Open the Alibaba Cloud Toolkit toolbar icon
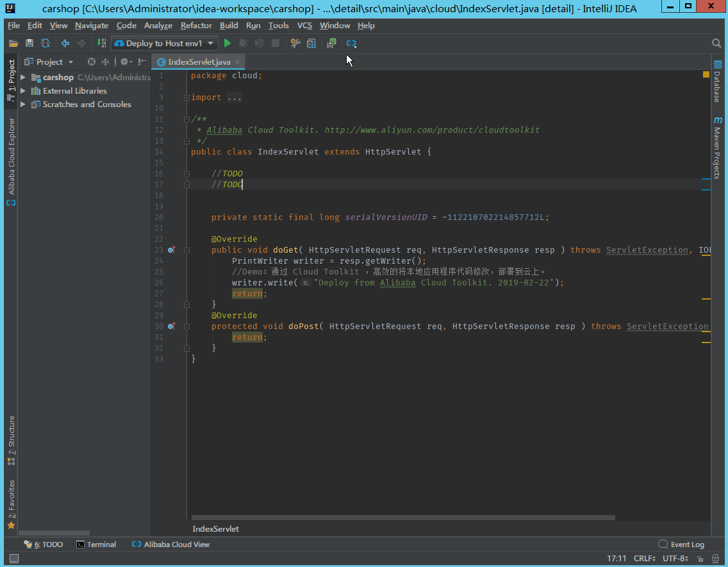 click(x=351, y=43)
